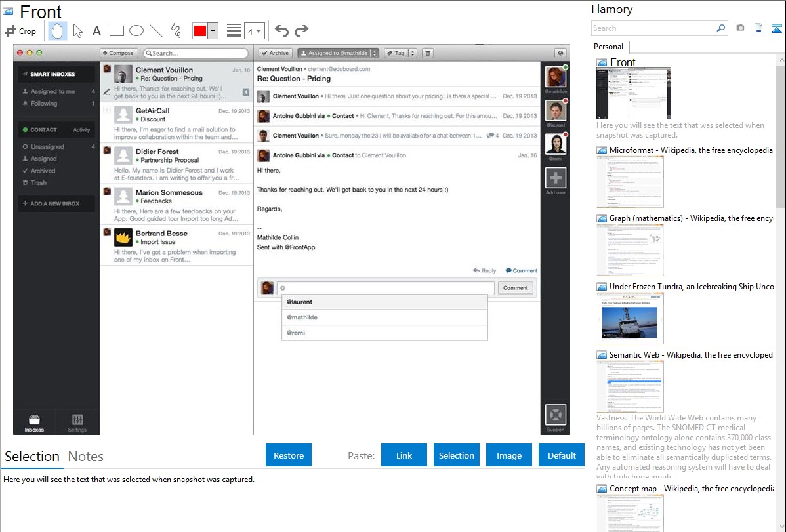The height and width of the screenshot is (532, 786).
Task: Choose @mathilde from mention suggestions
Action: click(x=384, y=317)
